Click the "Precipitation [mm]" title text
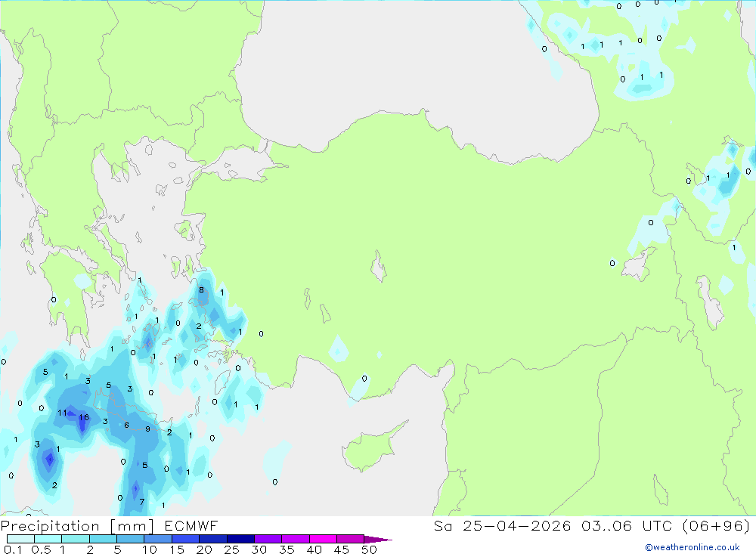The height and width of the screenshot is (554, 756). tap(77, 525)
